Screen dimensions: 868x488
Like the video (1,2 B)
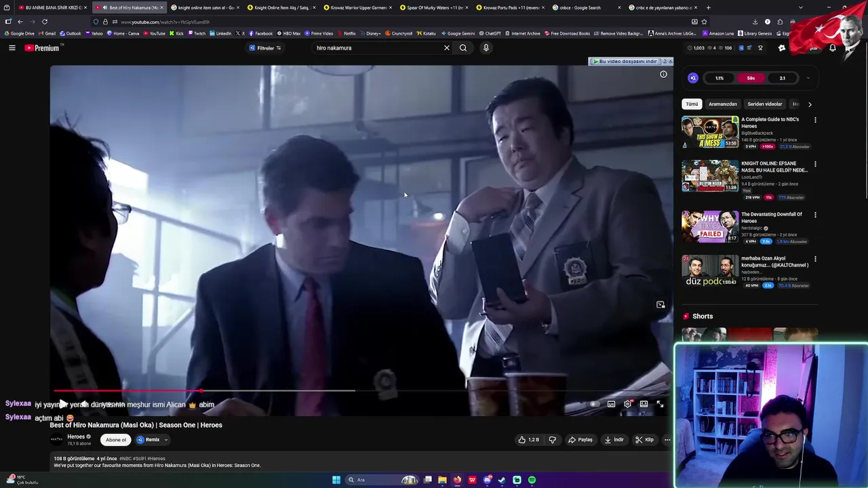coord(529,440)
